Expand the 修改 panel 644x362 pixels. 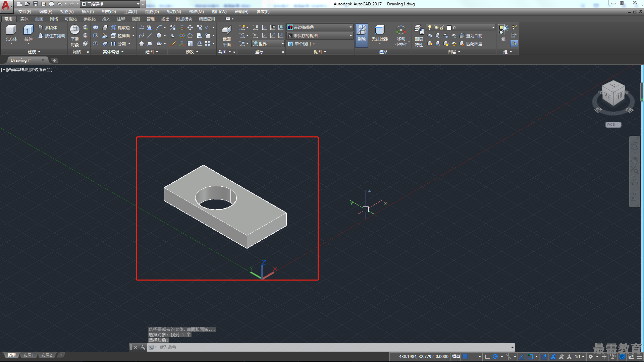tap(192, 52)
